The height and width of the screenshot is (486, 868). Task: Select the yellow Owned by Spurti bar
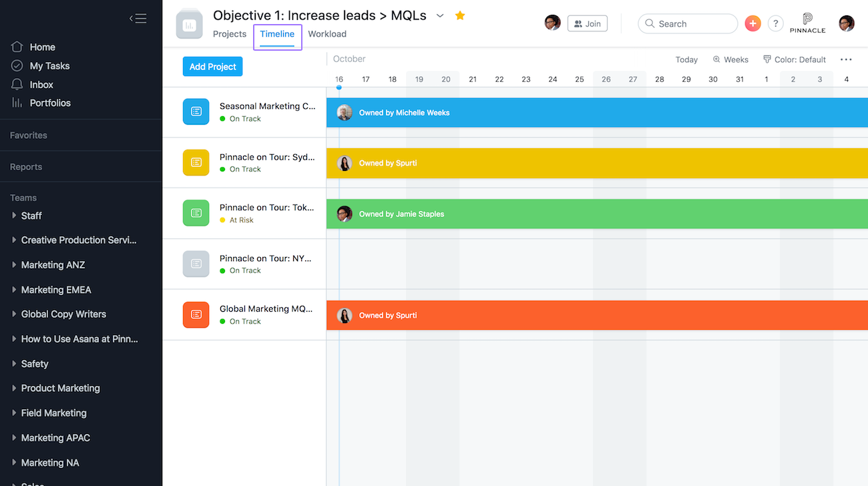[597, 163]
